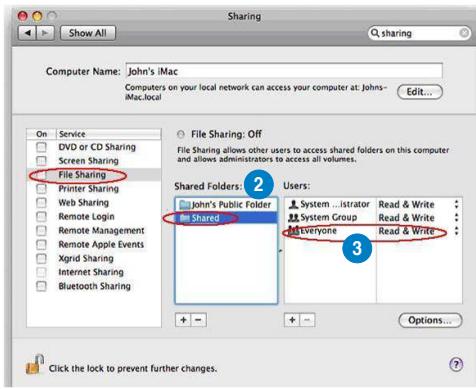Open the help question mark button
The height and width of the screenshot is (389, 476).
coord(456,364)
